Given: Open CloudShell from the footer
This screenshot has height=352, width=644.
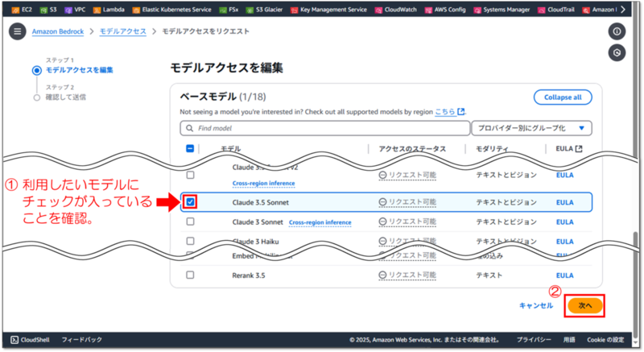Looking at the screenshot, I should [30, 340].
